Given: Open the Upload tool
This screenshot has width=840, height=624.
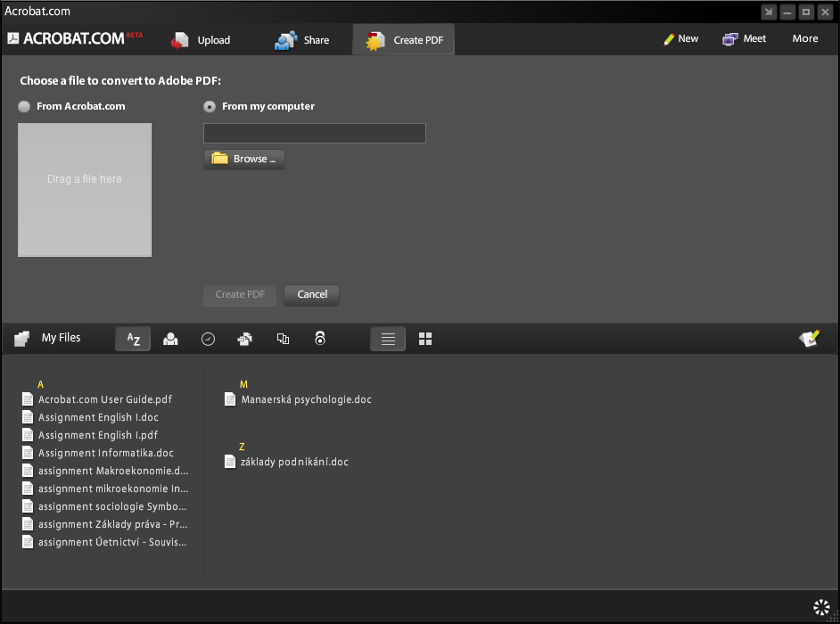Looking at the screenshot, I should [x=201, y=40].
